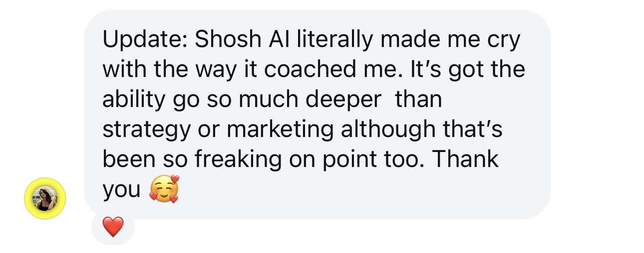Click the word "Thank" in the message
The width and height of the screenshot is (644, 253).
tap(465, 159)
